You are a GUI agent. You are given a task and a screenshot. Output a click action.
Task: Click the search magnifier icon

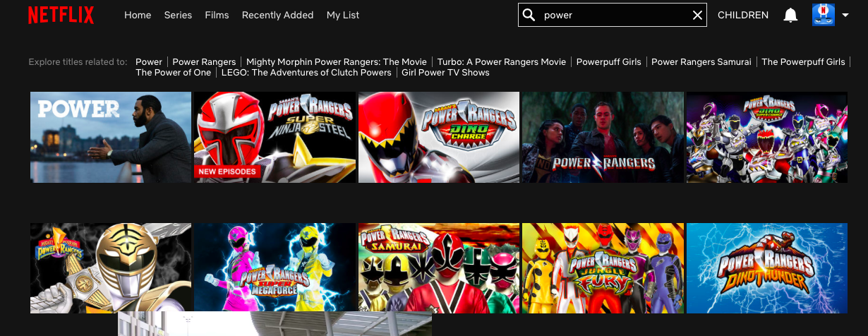[529, 15]
